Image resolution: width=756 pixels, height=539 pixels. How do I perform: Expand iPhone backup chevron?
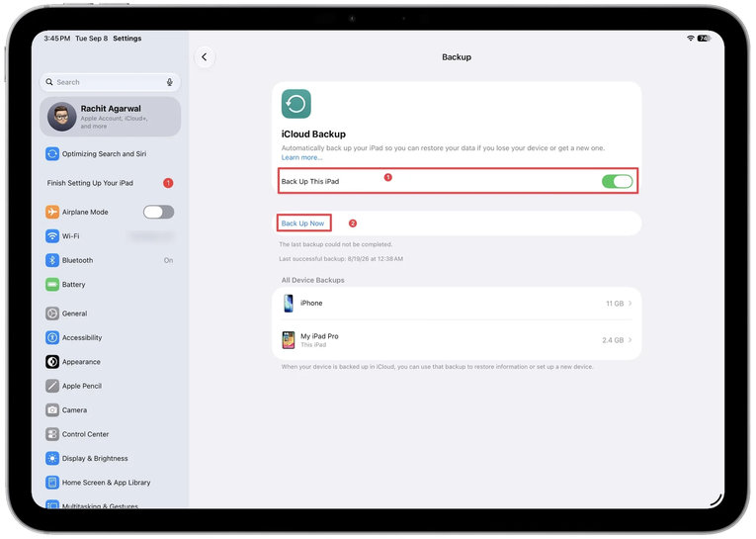pyautogui.click(x=630, y=304)
